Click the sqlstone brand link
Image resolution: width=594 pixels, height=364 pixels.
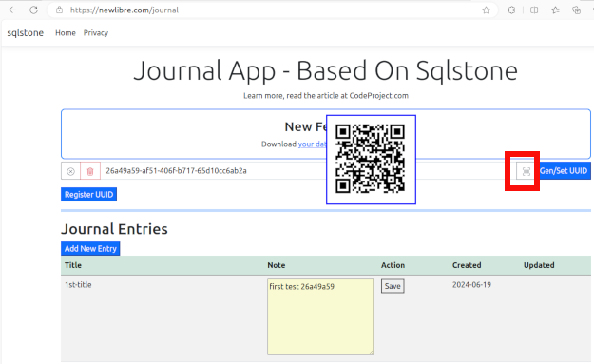(26, 33)
